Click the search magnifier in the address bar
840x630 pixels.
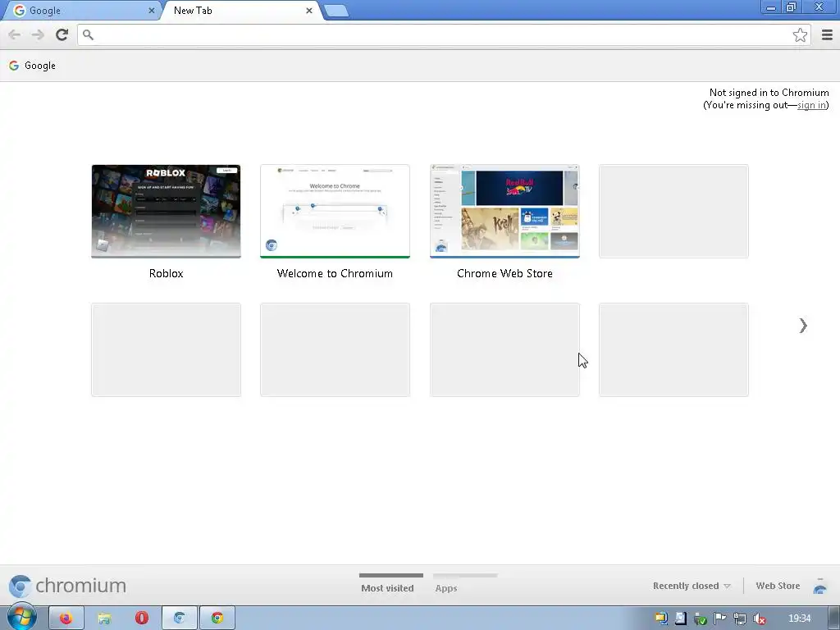point(89,34)
